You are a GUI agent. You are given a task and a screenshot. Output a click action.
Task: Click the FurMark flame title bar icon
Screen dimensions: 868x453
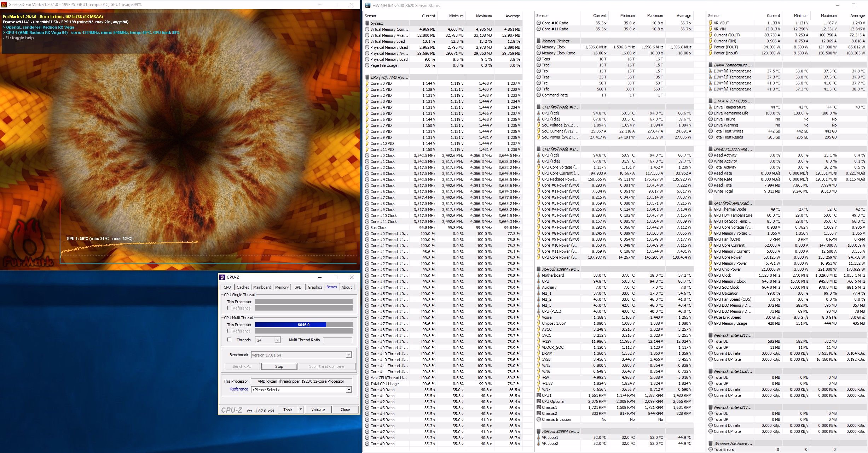pyautogui.click(x=4, y=5)
